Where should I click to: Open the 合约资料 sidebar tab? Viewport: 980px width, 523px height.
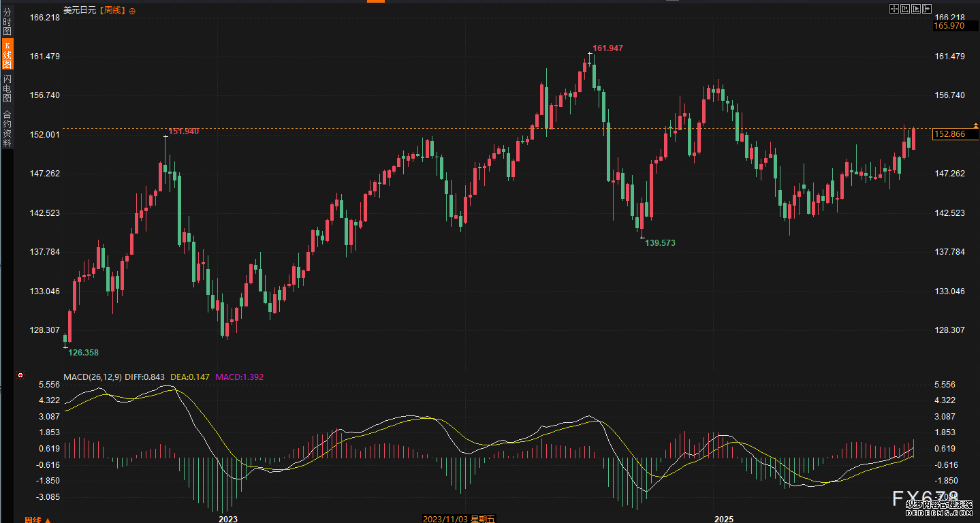(x=7, y=129)
